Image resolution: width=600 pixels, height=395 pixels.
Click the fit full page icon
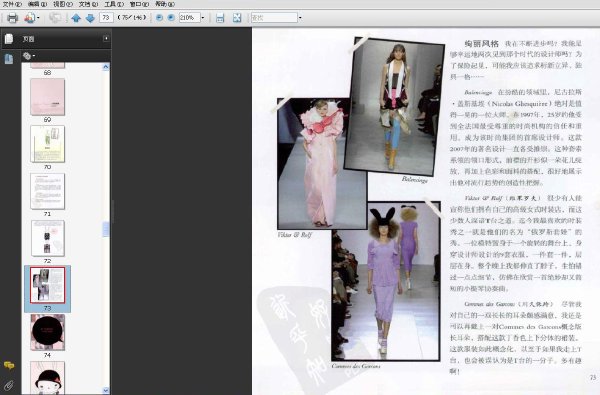(x=237, y=18)
